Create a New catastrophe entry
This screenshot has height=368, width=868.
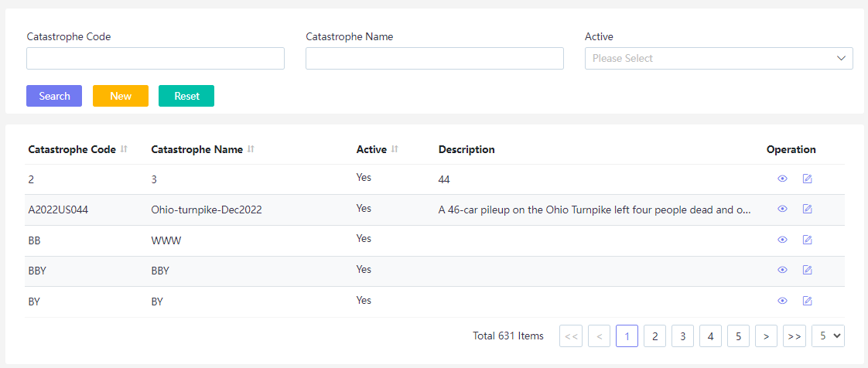(121, 96)
